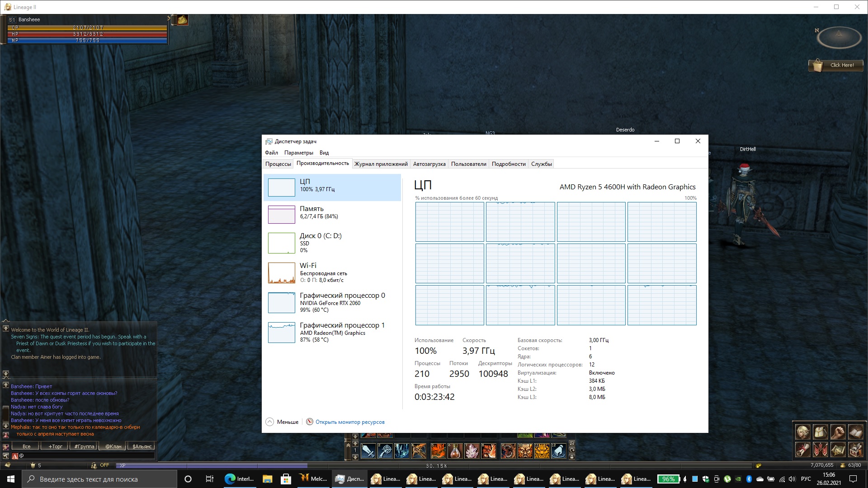Switch to the Службы tab
Viewport: 868px width, 488px height.
coord(541,164)
